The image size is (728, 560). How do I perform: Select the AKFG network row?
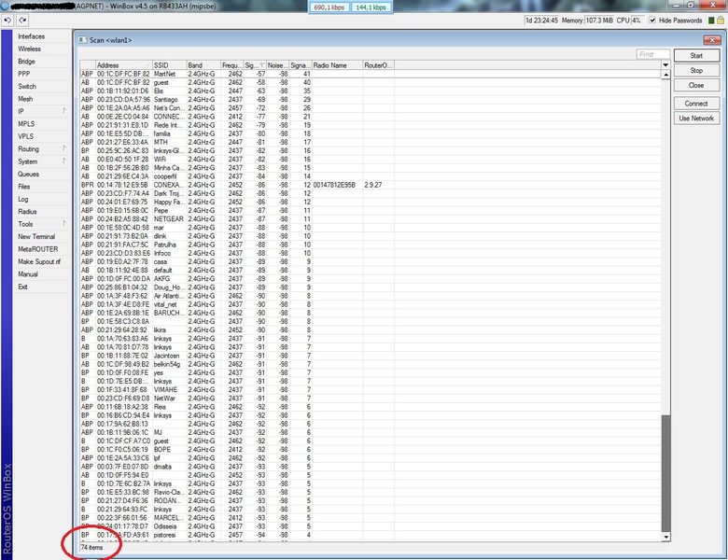(370, 279)
